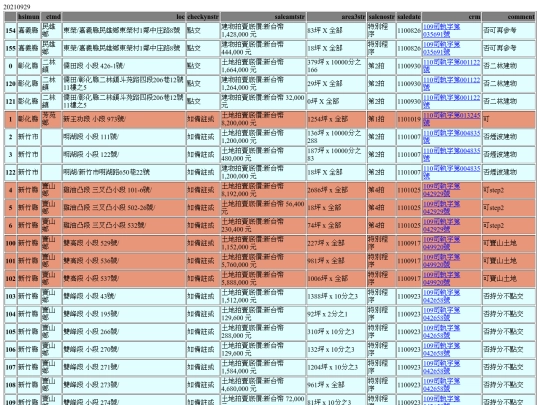The image size is (540, 405).
Task: Select row index cell '101'
Action: coord(10,261)
